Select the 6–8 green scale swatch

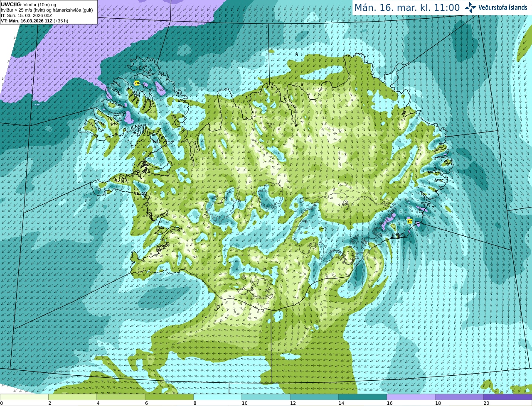(x=169, y=397)
